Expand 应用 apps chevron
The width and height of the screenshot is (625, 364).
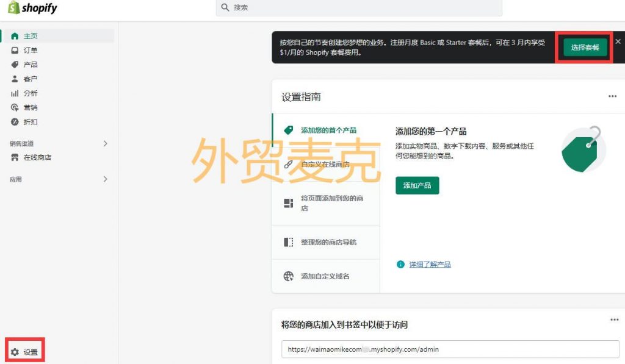coord(105,179)
